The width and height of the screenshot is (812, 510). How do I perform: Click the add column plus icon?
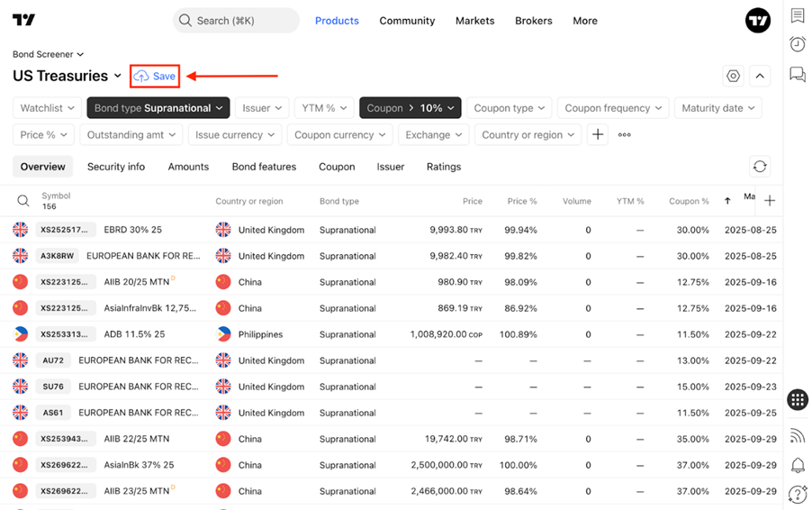point(770,201)
